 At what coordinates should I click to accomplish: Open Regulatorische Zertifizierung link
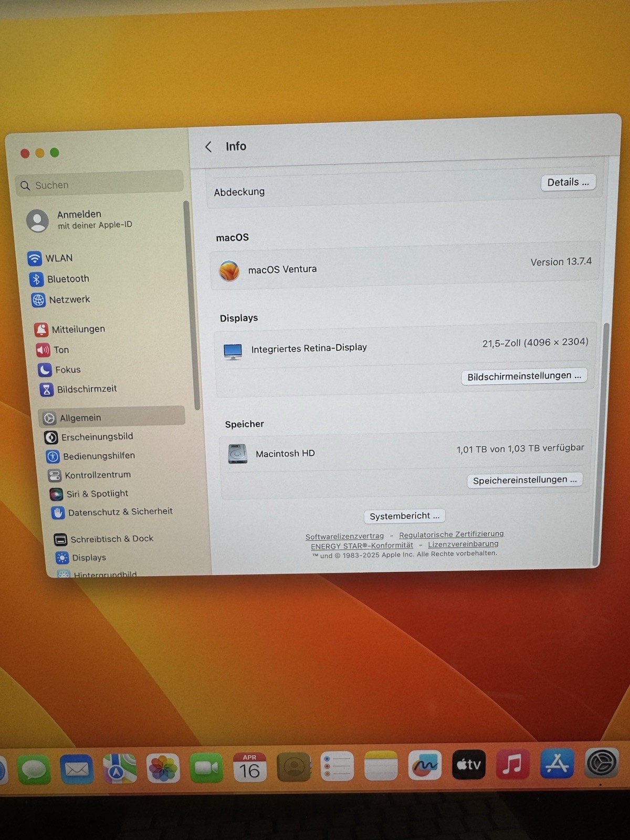[x=451, y=534]
